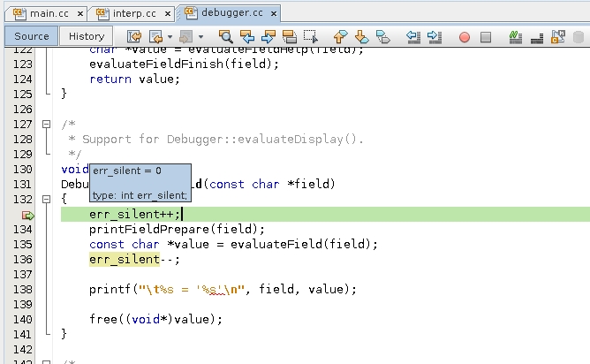
Task: Click comment 'Support for Debugger::evaluateDisplay().'
Action: click(x=223, y=140)
